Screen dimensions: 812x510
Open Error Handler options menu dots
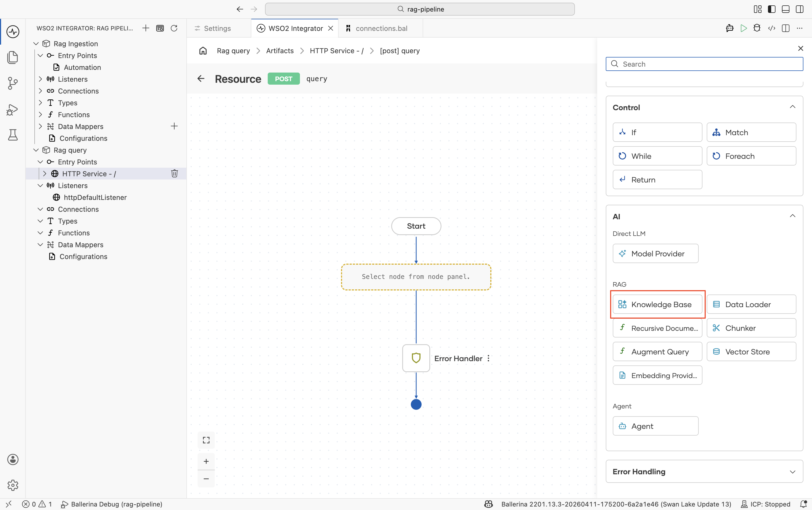click(488, 358)
